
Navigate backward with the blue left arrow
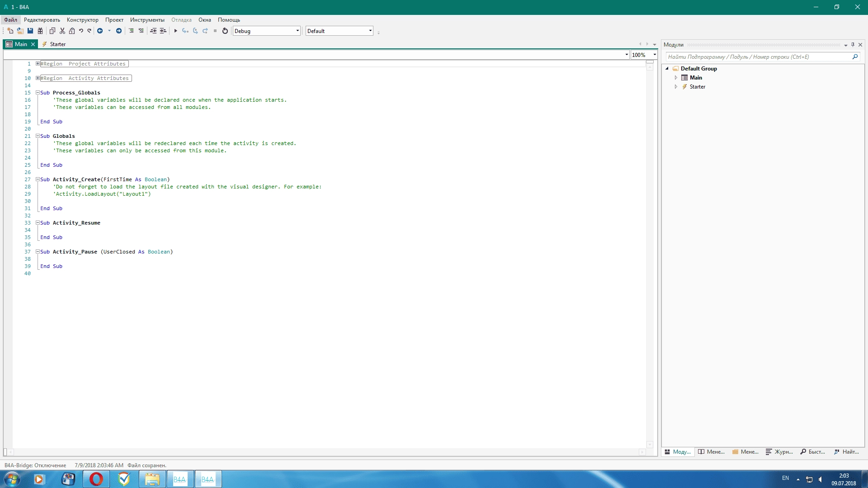coord(100,31)
